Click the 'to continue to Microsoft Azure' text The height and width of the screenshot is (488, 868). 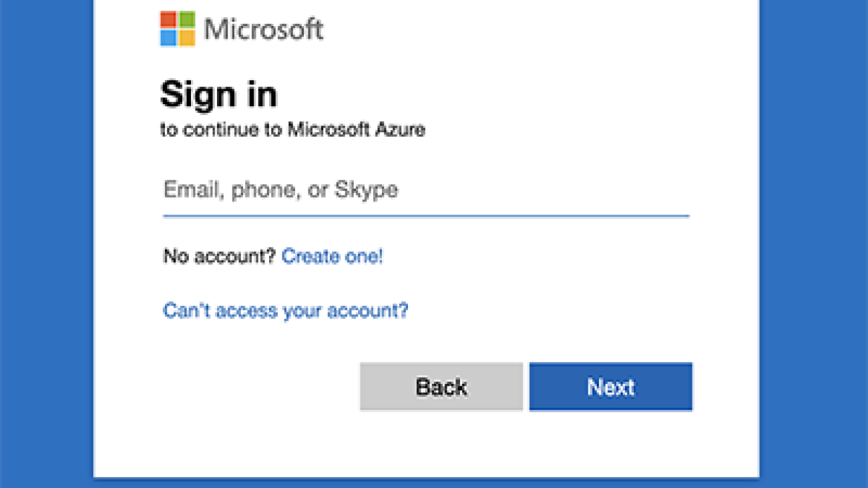point(292,130)
